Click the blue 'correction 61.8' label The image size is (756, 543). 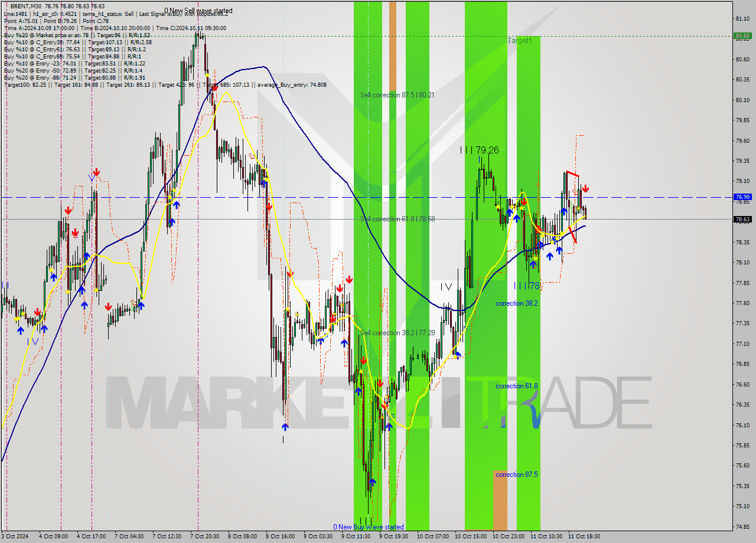pos(517,386)
